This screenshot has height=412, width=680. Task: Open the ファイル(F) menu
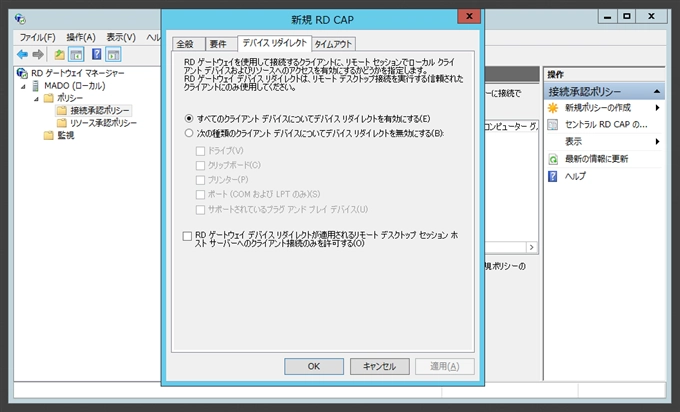tap(37, 37)
